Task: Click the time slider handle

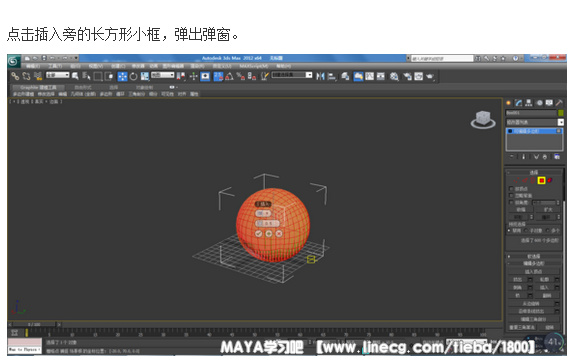Action: click(35, 324)
